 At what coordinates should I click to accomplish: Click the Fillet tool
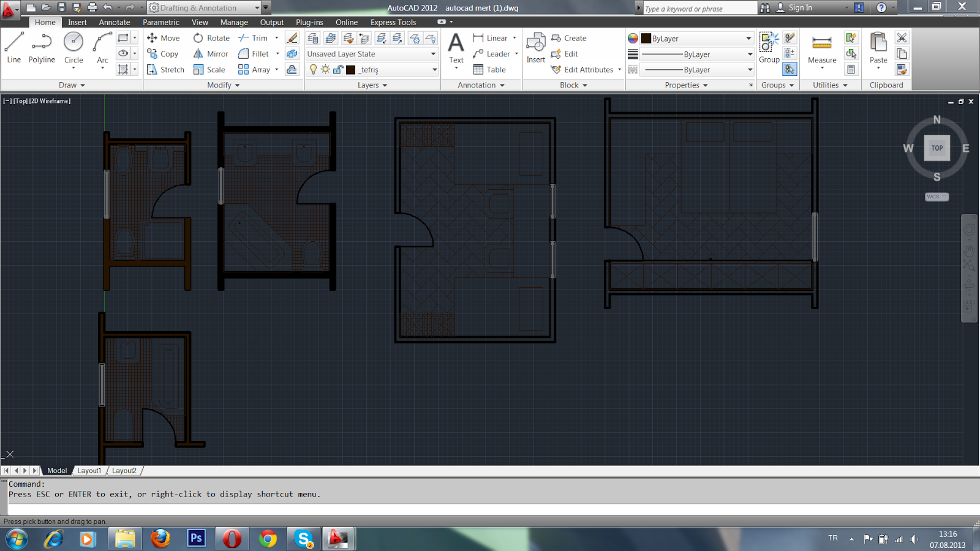(x=254, y=54)
